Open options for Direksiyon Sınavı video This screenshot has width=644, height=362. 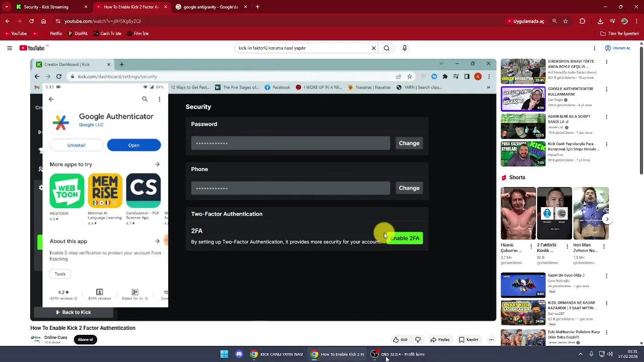tap(606, 62)
